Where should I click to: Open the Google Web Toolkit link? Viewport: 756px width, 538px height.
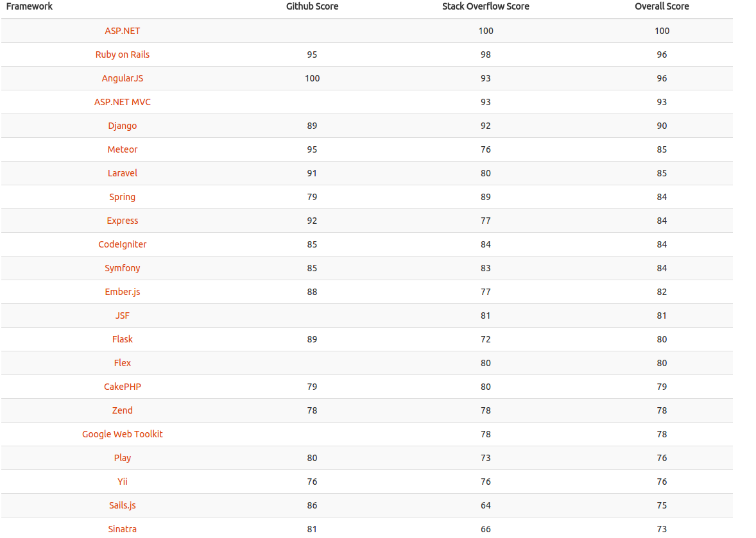coord(123,434)
